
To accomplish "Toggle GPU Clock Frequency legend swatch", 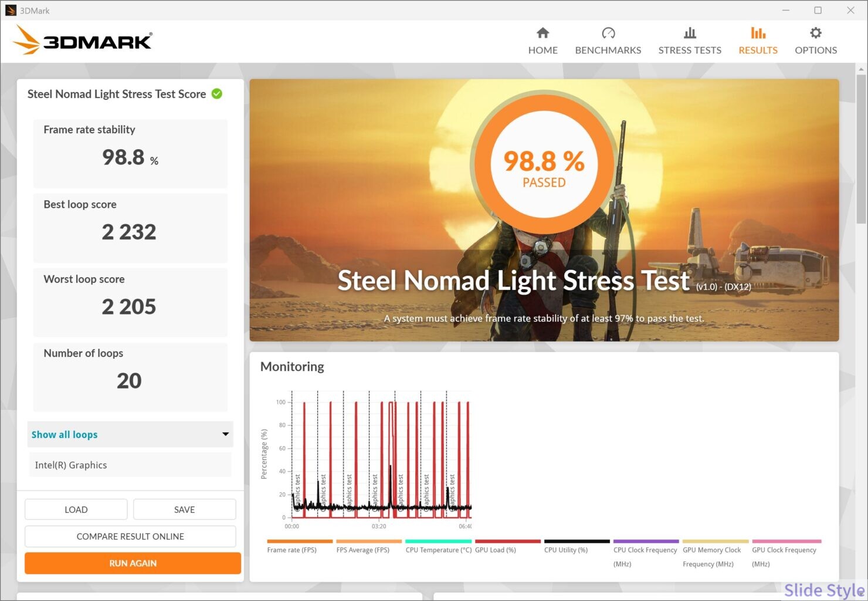I will (x=786, y=541).
